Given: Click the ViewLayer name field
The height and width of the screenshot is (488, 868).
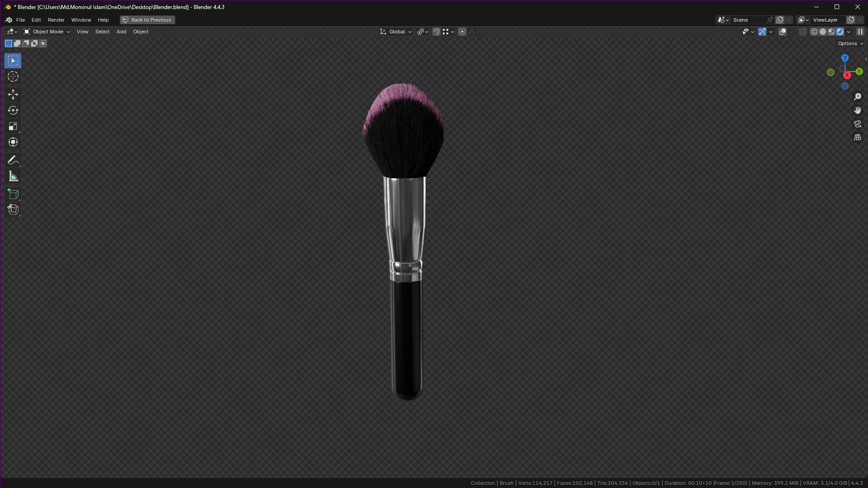Looking at the screenshot, I should tap(828, 20).
